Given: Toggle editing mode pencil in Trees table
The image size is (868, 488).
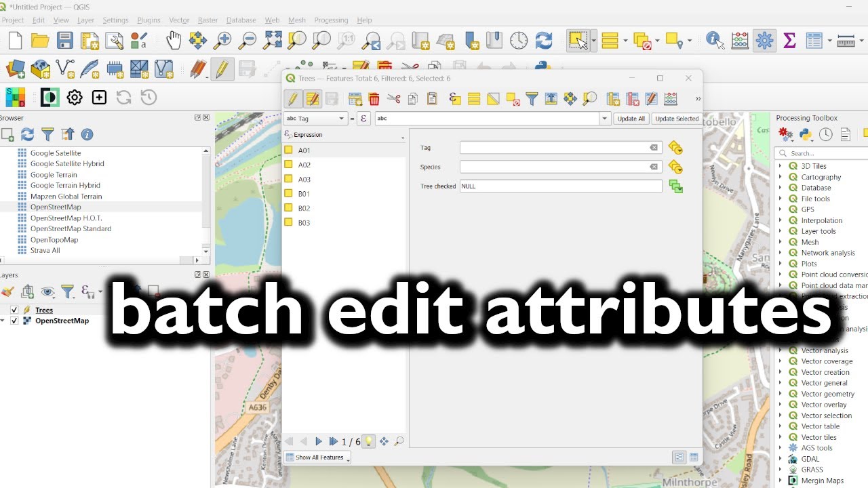Looking at the screenshot, I should click(293, 100).
